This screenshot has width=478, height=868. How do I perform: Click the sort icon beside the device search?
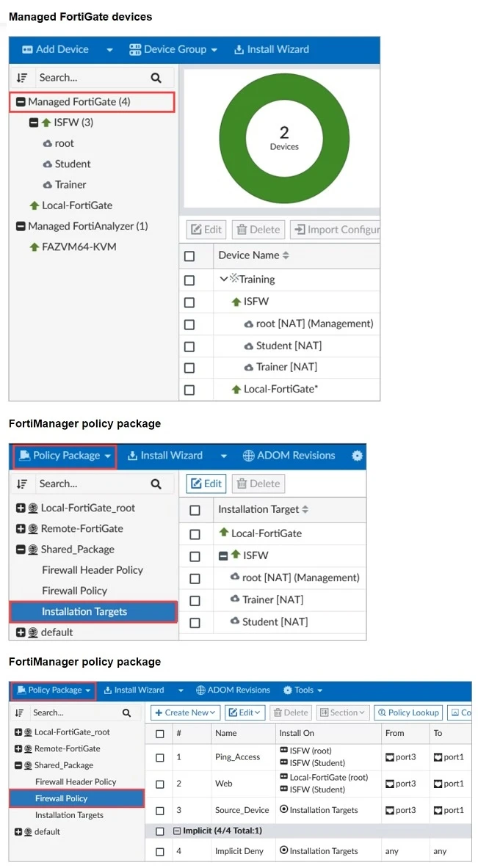pos(22,78)
